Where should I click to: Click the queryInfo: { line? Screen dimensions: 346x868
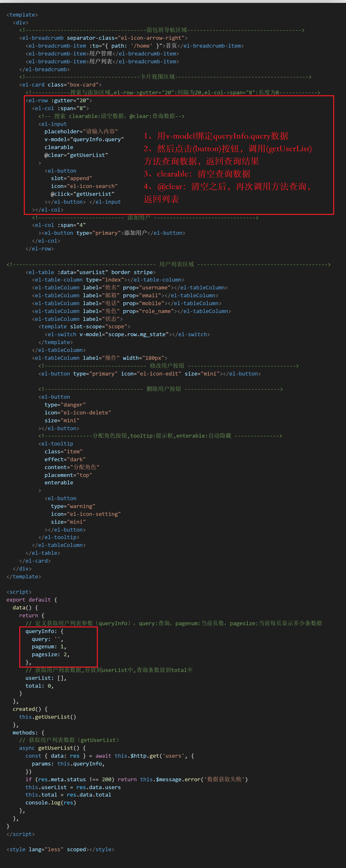pos(44,631)
